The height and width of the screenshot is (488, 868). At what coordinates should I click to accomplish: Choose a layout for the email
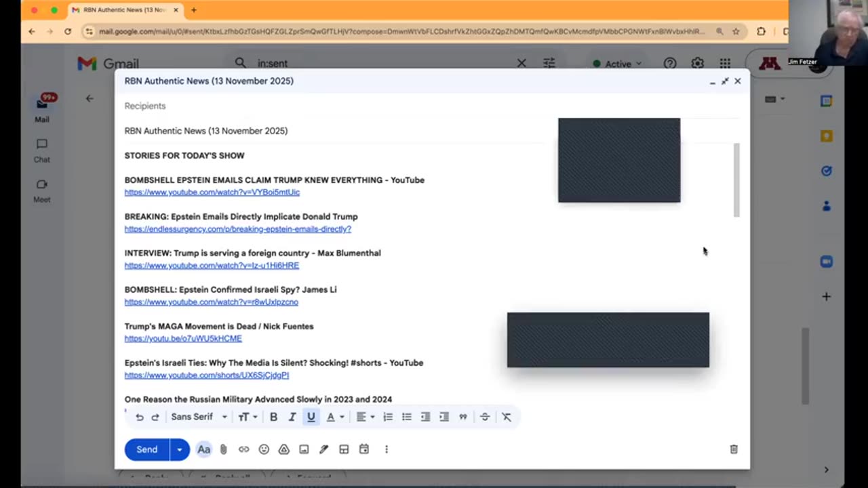[344, 449]
